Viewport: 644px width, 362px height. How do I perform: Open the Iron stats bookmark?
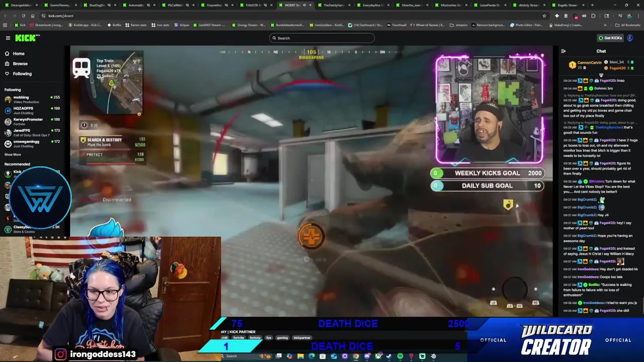pos(160,25)
